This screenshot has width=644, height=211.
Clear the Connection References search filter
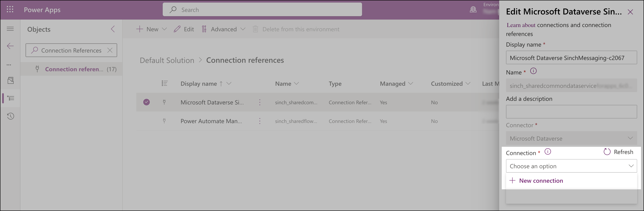[110, 50]
